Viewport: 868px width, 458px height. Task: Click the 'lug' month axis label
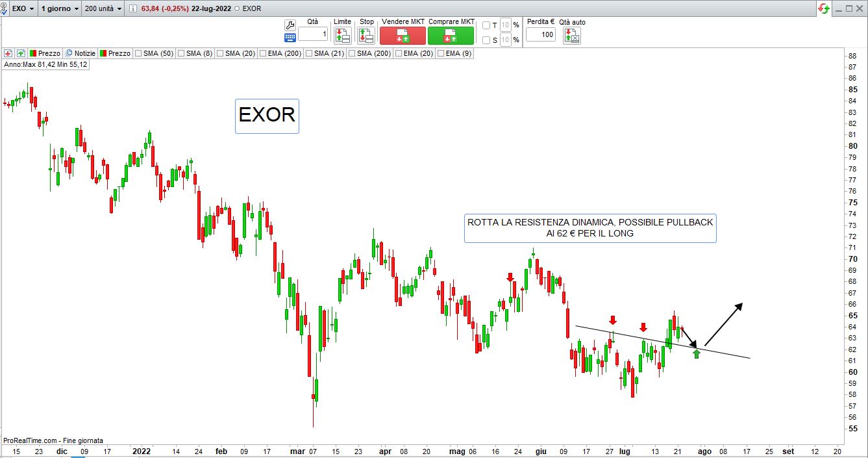625,451
